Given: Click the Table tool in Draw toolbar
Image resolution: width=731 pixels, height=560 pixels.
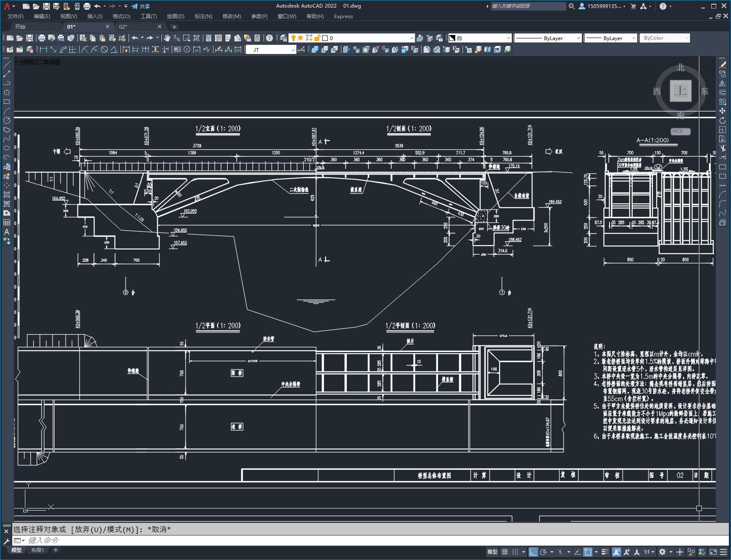Looking at the screenshot, I should coord(7,222).
